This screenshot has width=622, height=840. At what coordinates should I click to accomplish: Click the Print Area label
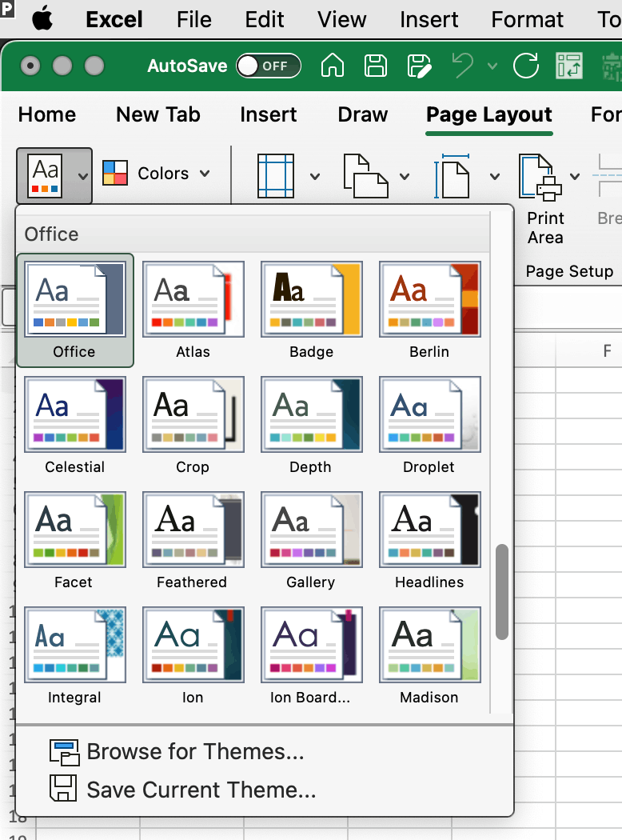click(545, 228)
